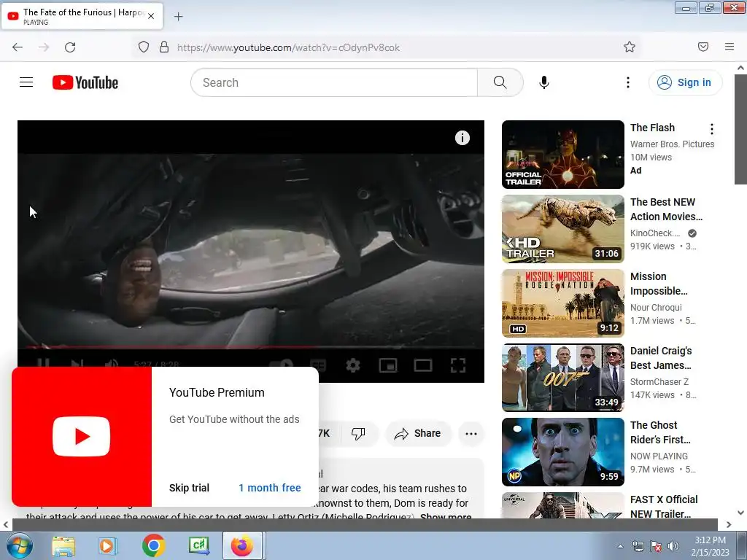Screen dimensions: 747x560
Task: Enter full screen video mode
Action: (458, 365)
